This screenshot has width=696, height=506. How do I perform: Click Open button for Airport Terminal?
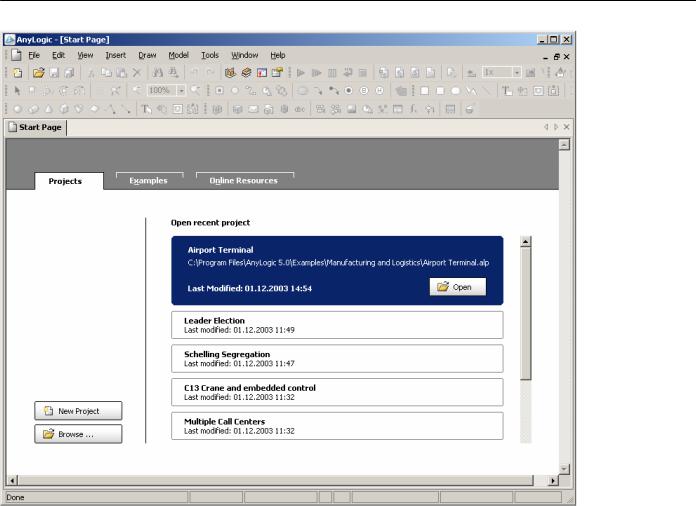point(458,287)
